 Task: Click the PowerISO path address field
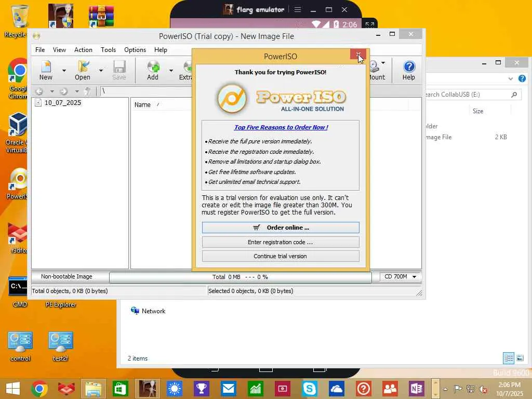click(x=146, y=91)
